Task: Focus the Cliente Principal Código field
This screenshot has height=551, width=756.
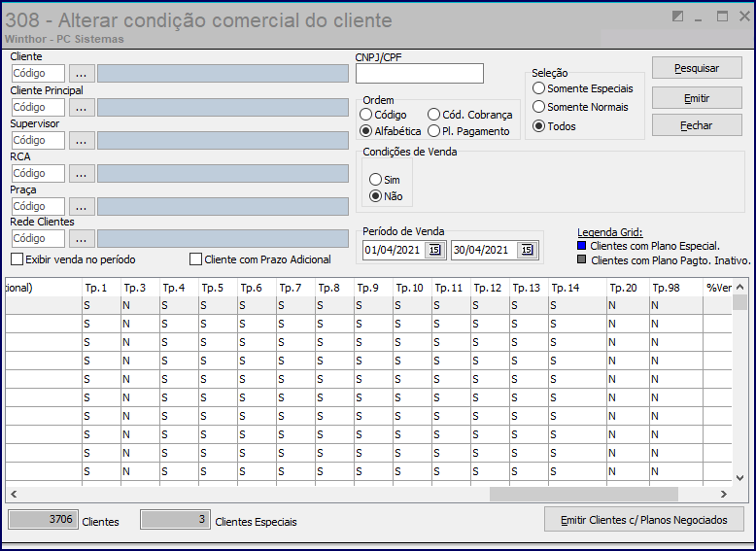Action: pyautogui.click(x=38, y=108)
